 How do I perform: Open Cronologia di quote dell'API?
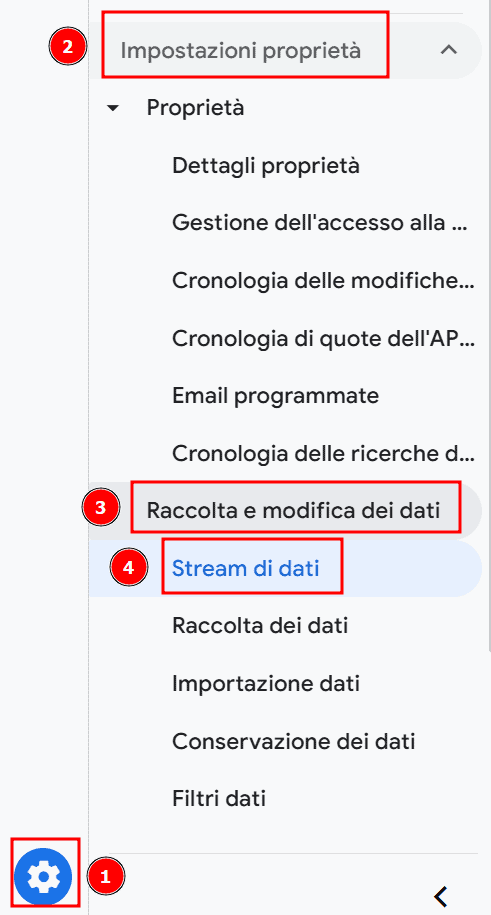coord(323,338)
